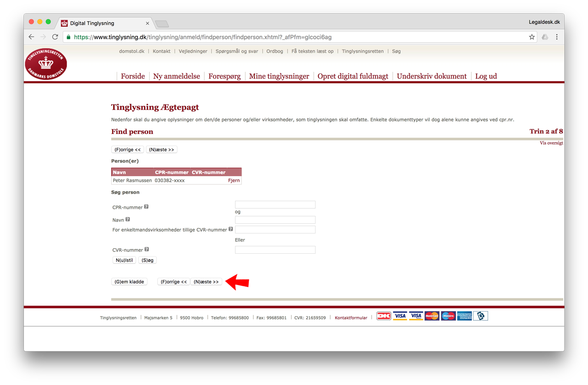
Task: Select Opret digital fuldmagt in navigation
Action: click(x=353, y=76)
